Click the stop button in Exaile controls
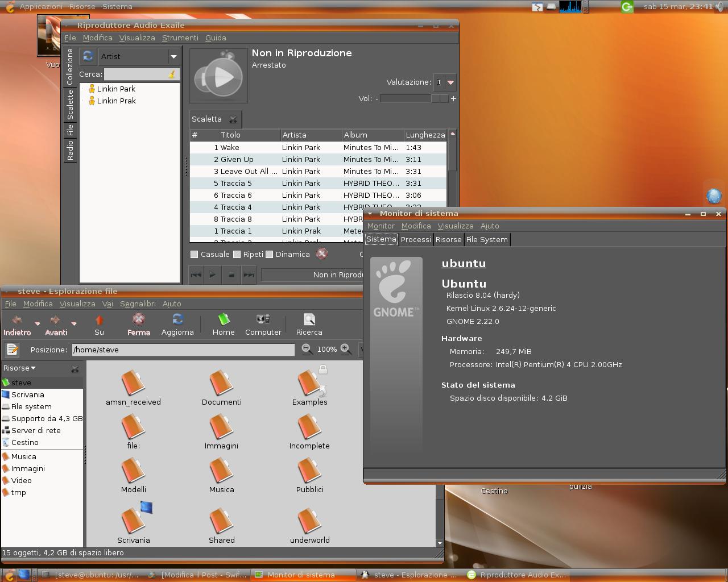The height and width of the screenshot is (582, 728). 231,275
